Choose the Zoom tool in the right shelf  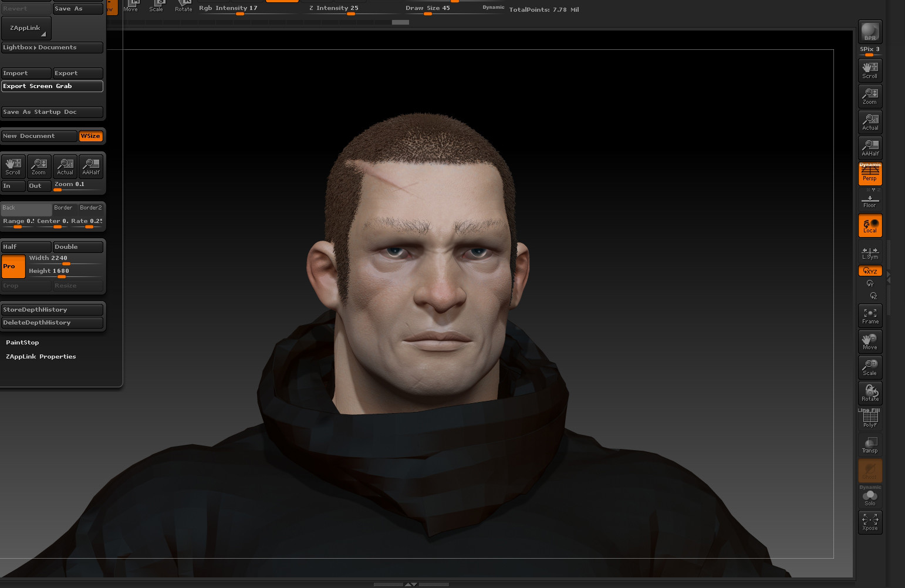click(869, 96)
